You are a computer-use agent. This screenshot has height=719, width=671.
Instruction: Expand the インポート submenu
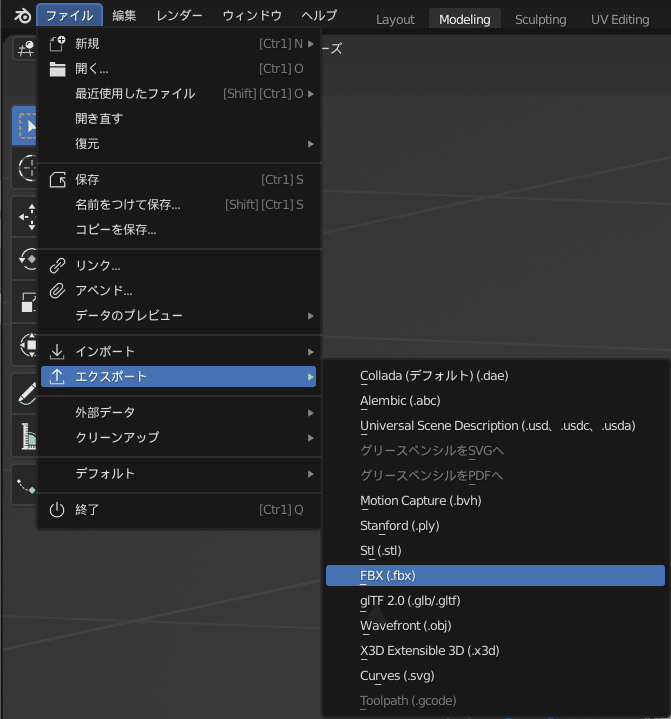(179, 352)
